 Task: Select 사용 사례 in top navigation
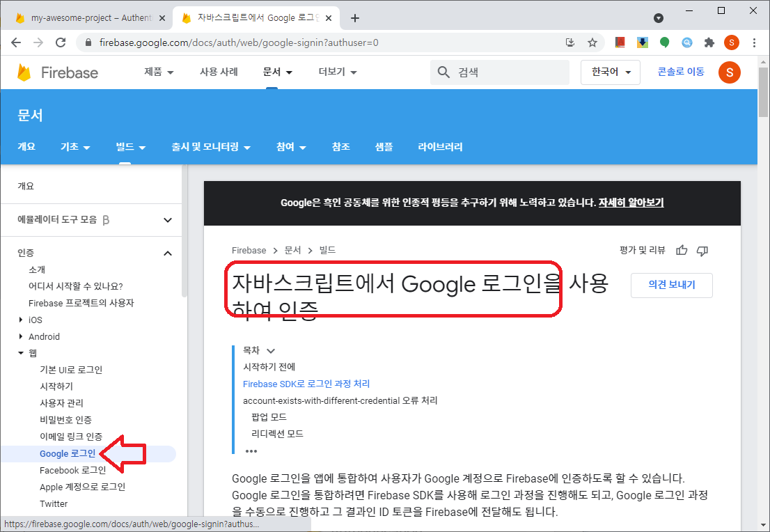[x=219, y=72]
